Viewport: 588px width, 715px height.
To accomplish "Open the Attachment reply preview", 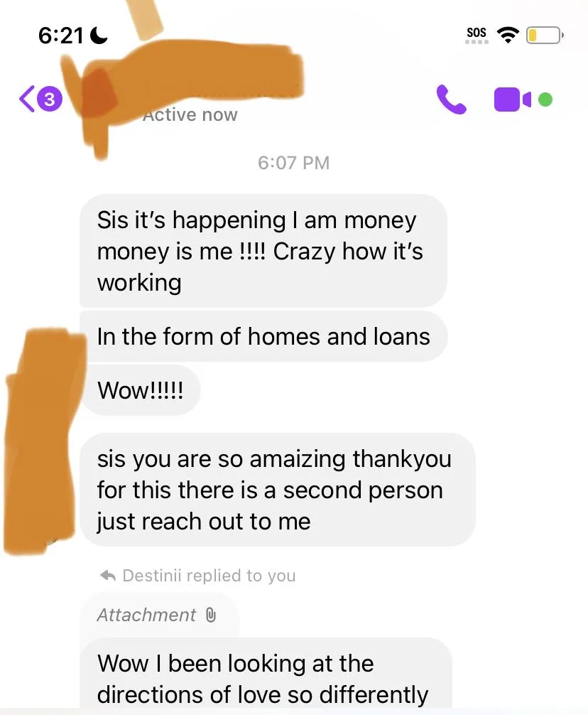I will pos(159,615).
